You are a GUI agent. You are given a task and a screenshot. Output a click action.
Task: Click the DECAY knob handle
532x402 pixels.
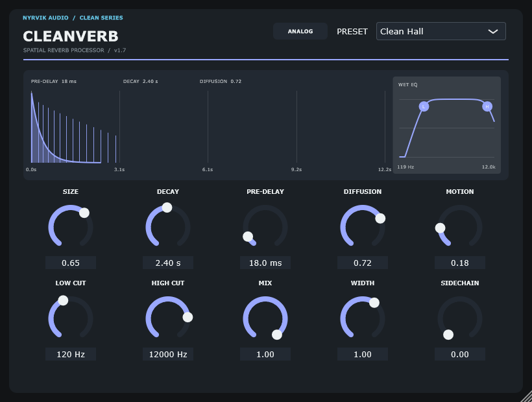167,207
